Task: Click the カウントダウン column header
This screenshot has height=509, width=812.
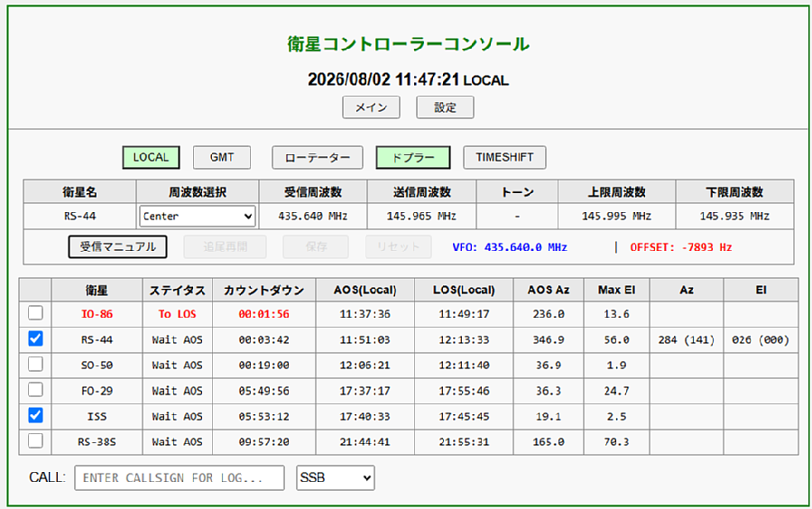Action: click(x=264, y=291)
